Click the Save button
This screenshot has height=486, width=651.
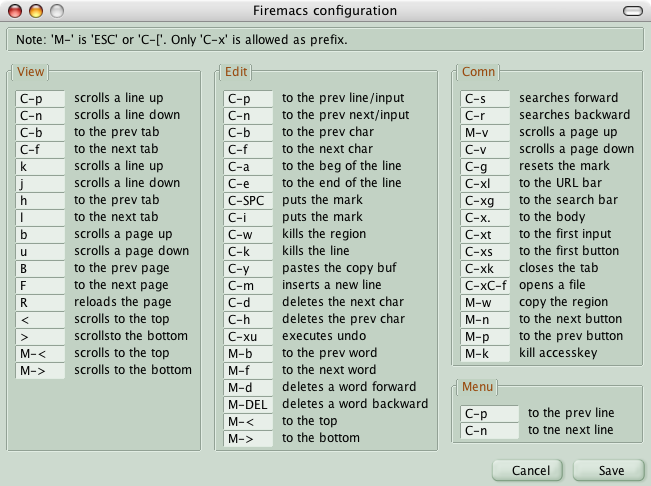click(608, 470)
